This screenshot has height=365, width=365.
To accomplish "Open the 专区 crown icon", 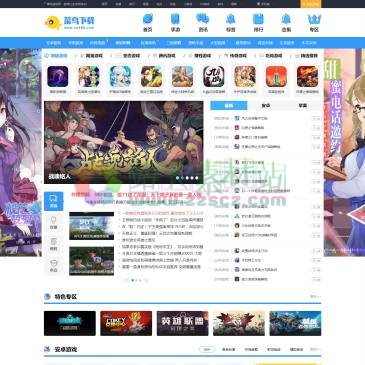I will pyautogui.click(x=314, y=22).
